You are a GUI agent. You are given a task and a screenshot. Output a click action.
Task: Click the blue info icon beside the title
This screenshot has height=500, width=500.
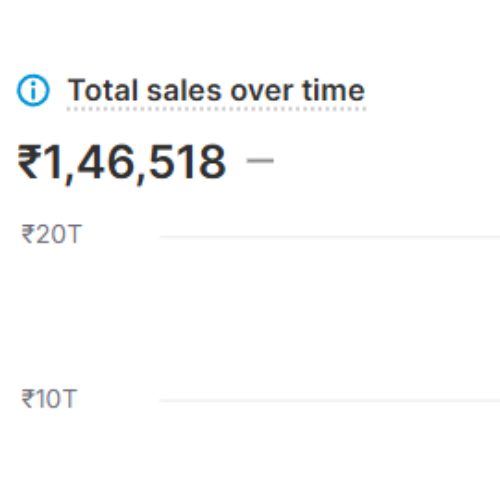tap(33, 90)
